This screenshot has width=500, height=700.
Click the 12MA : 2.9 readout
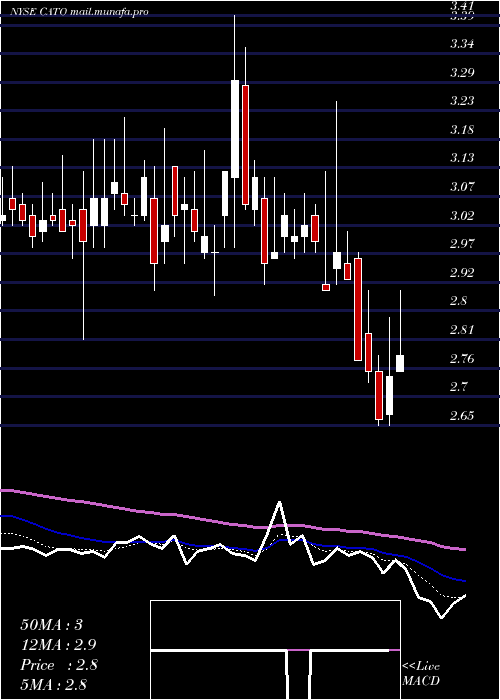58,645
